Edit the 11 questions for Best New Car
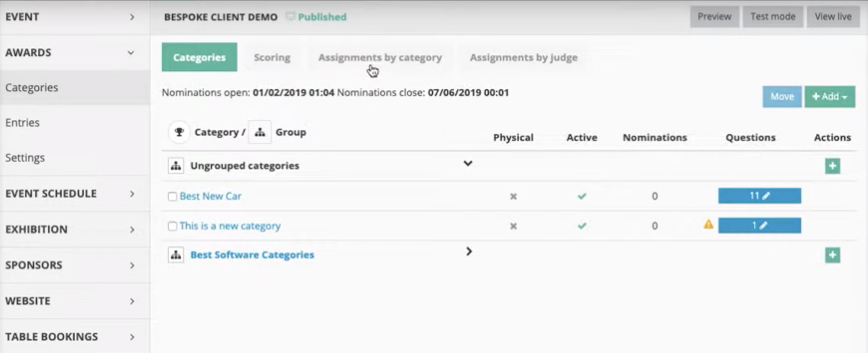This screenshot has height=353, width=868. [x=759, y=196]
